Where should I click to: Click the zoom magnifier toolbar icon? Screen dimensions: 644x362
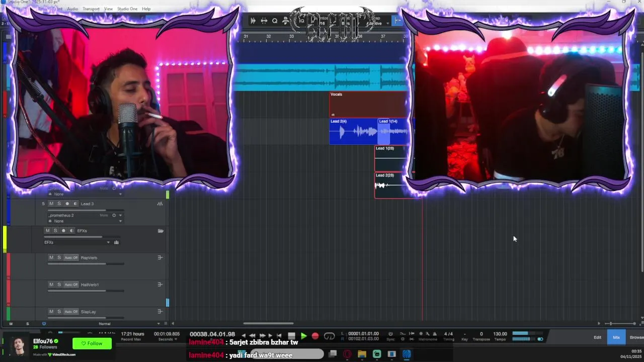click(x=275, y=21)
